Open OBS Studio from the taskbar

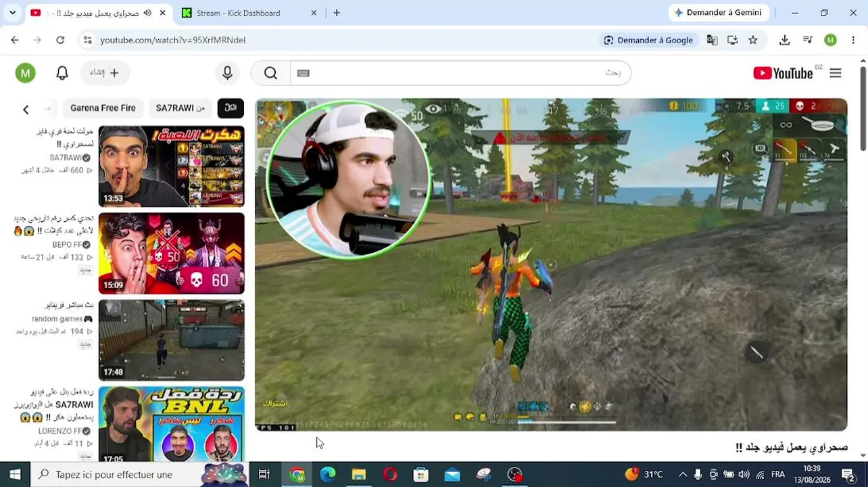click(514, 474)
